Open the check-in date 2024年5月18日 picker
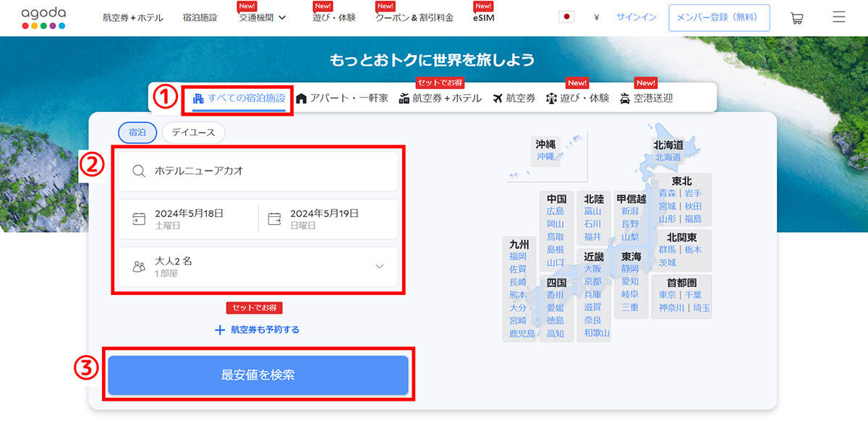 click(190, 218)
